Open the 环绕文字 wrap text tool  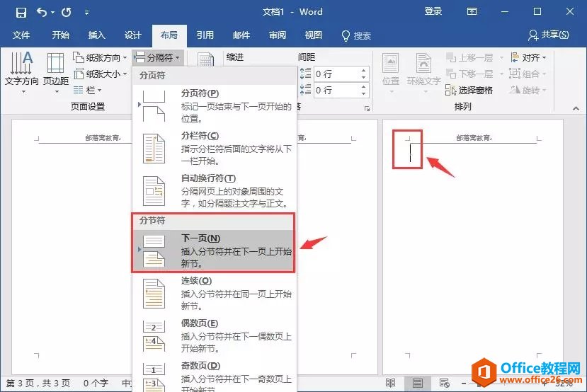[423, 72]
